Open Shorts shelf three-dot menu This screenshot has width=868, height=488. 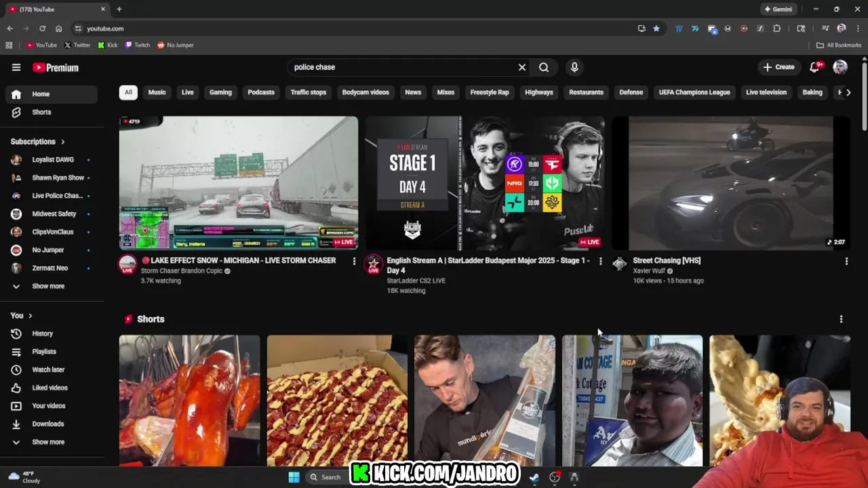[842, 319]
